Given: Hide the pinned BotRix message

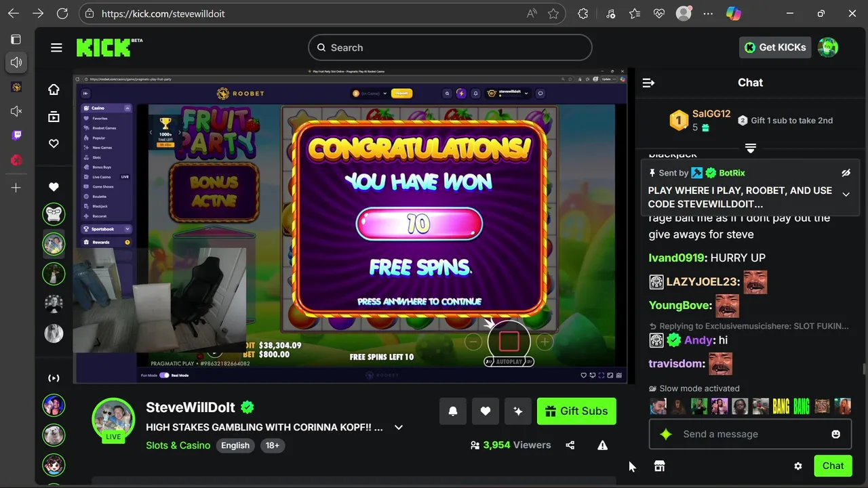Looking at the screenshot, I should coord(846,173).
